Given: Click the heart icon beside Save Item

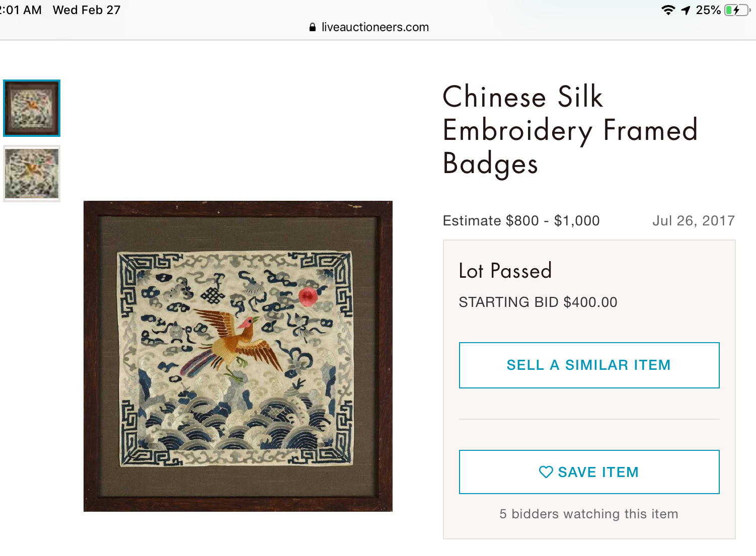Looking at the screenshot, I should point(546,472).
